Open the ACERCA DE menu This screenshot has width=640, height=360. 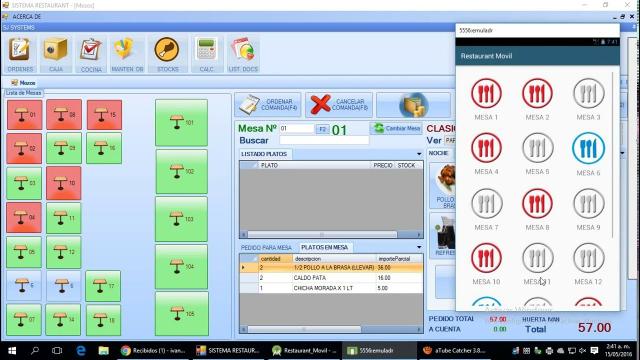[27, 17]
